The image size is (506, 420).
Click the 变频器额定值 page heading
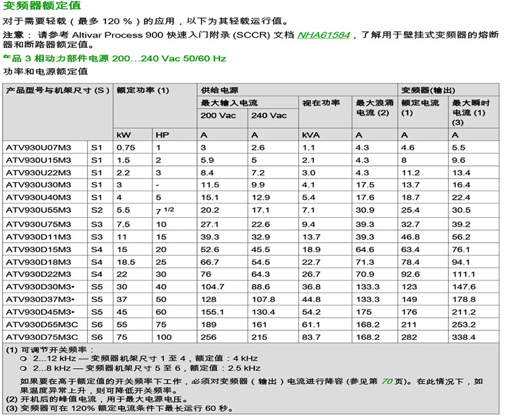(42, 5)
